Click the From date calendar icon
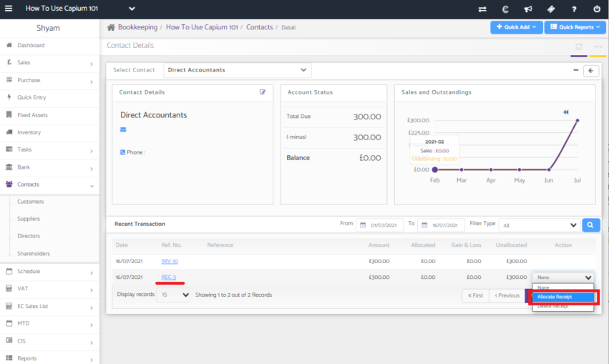Viewport: 609px width, 364px height. 363,225
